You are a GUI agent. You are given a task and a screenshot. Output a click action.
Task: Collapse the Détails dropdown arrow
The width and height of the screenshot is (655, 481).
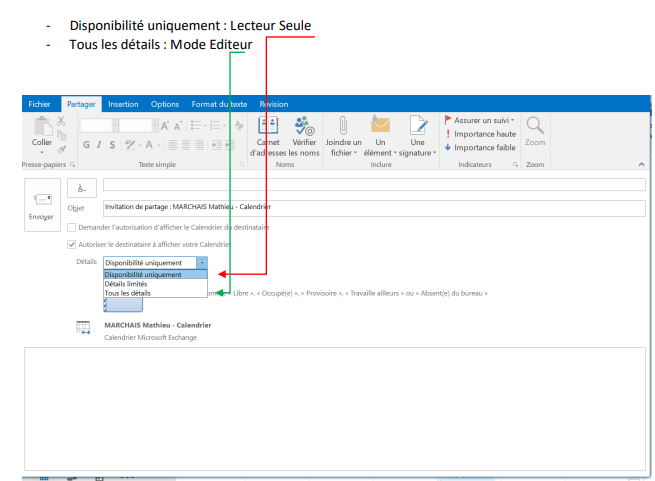click(x=202, y=262)
